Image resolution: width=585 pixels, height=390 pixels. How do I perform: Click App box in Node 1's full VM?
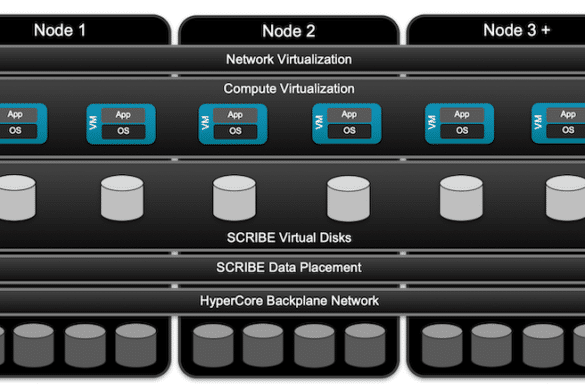pyautogui.click(x=123, y=115)
